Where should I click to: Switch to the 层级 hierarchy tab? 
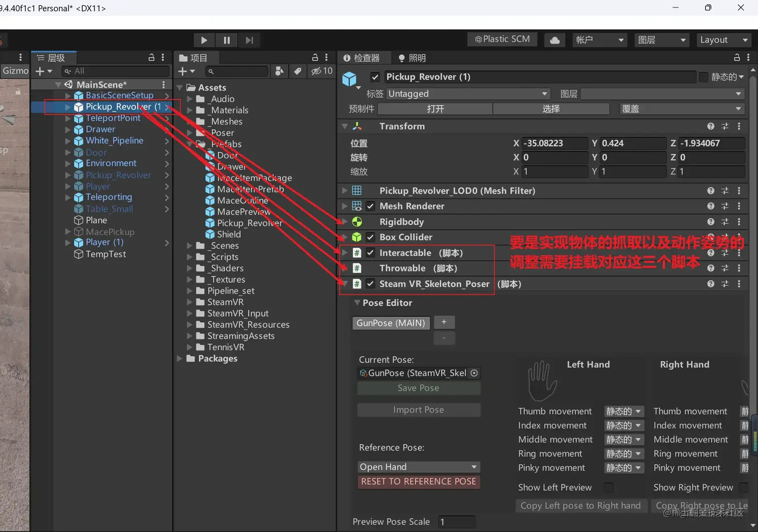click(54, 58)
